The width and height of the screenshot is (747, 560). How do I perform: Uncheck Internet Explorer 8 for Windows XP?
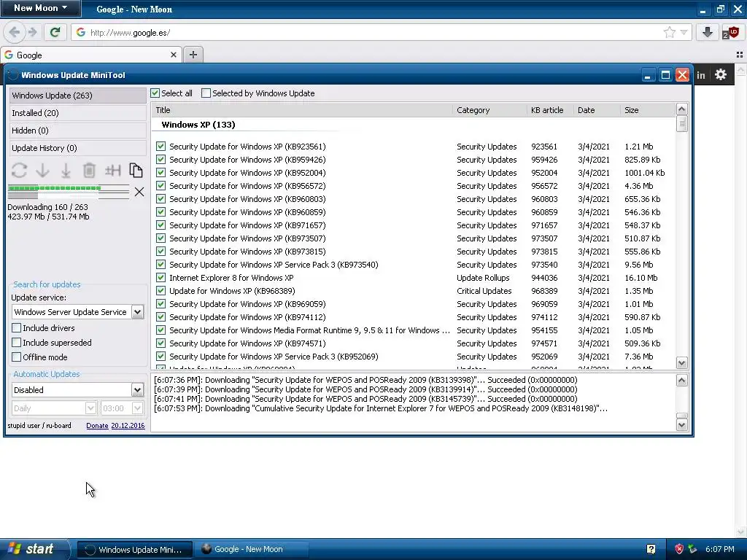pos(160,277)
